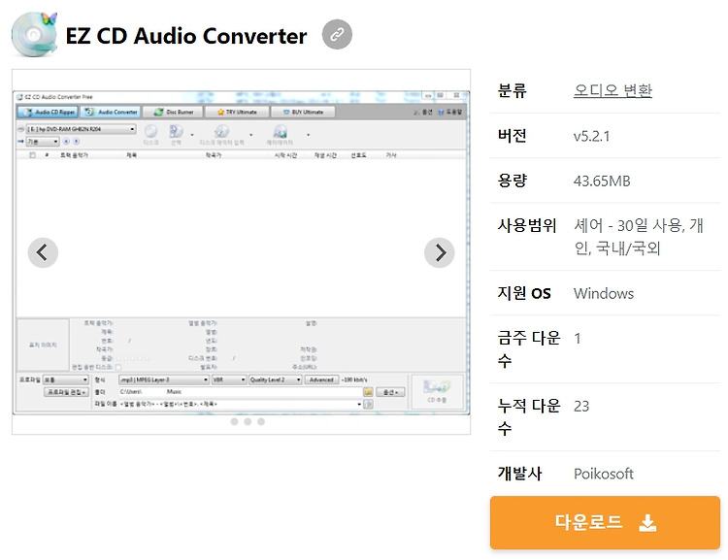The height and width of the screenshot is (560, 728).
Task: Click the EZ CD Audio Converter disc logo
Action: click(35, 34)
